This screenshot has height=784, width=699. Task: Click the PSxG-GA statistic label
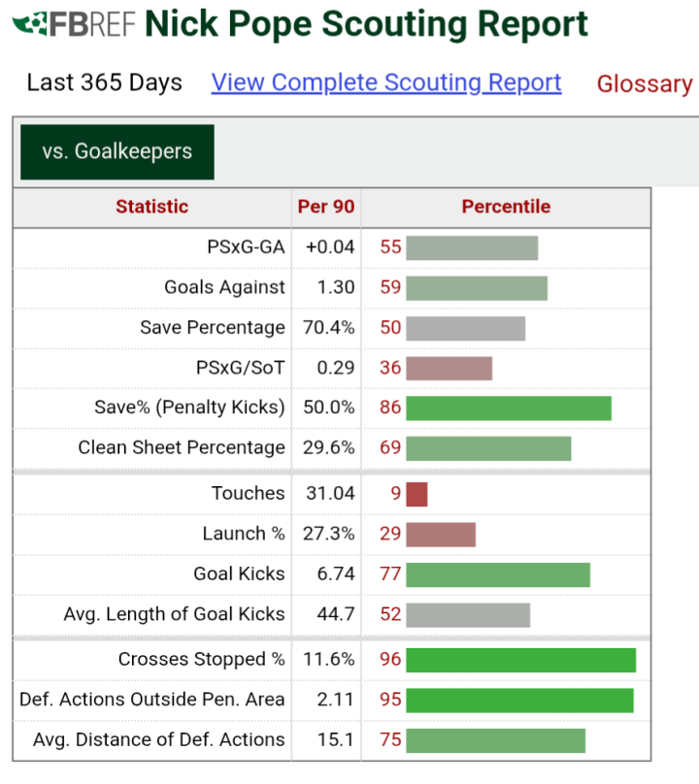pyautogui.click(x=246, y=247)
